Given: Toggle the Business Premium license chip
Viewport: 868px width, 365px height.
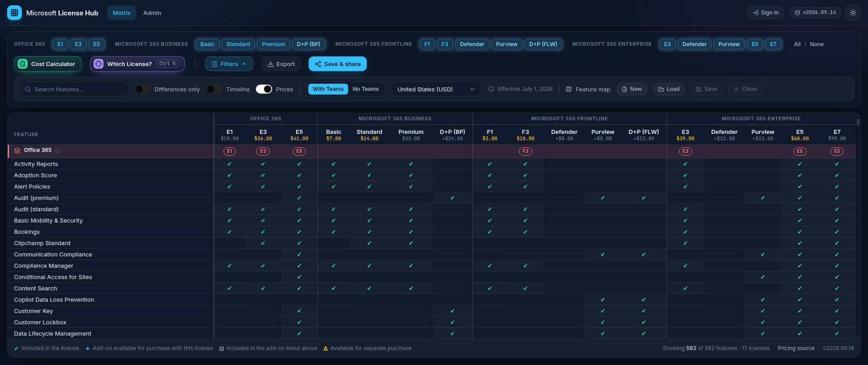Looking at the screenshot, I should click(274, 44).
